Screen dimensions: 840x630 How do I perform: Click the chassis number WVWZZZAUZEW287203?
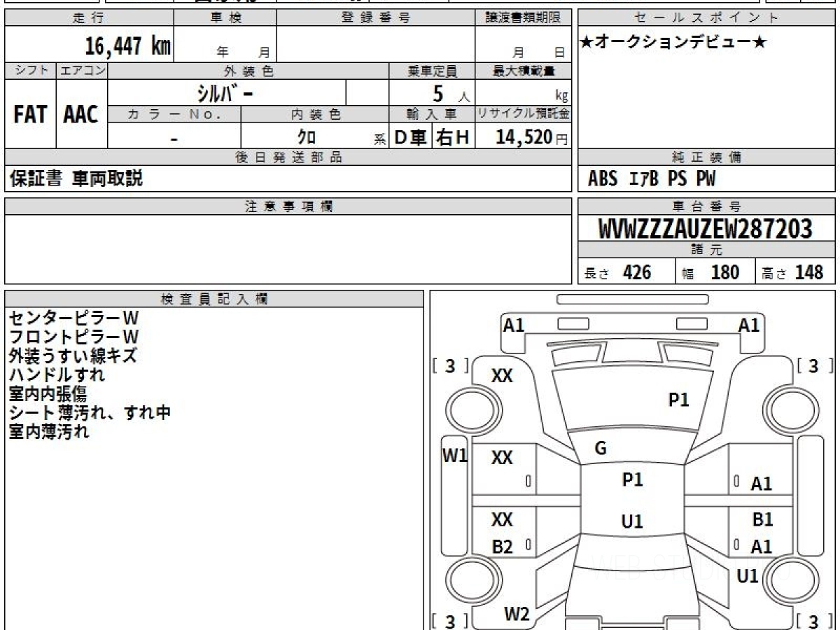point(706,229)
